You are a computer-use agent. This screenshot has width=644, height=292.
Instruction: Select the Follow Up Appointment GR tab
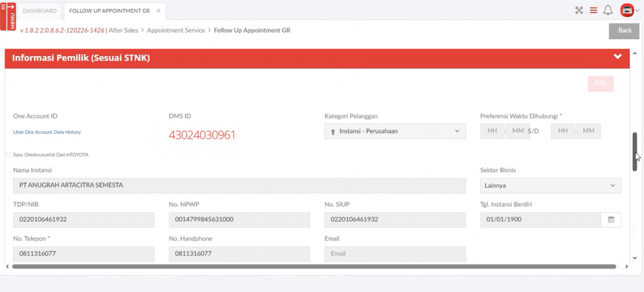(x=109, y=11)
